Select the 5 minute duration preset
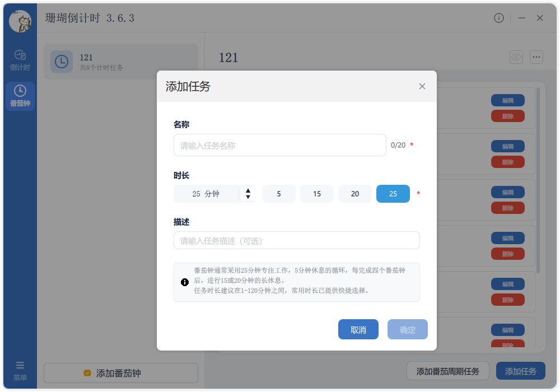This screenshot has height=392, width=560. tap(278, 193)
